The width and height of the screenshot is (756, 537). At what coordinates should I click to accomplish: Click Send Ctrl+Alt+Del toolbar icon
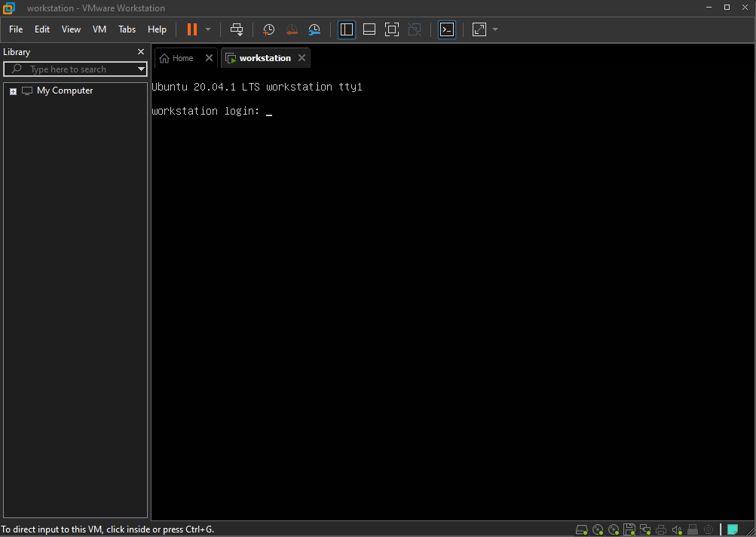point(237,29)
